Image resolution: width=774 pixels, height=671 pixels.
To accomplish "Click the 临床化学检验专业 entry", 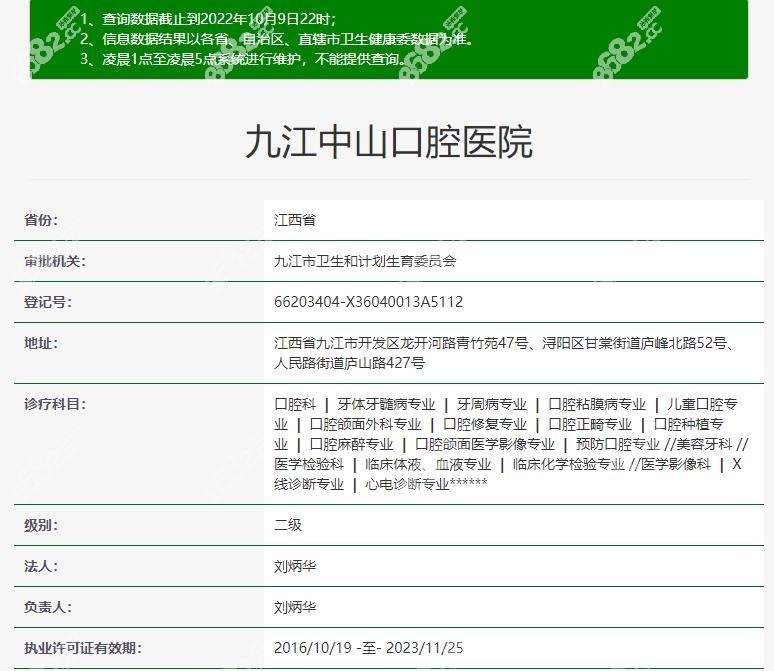I will point(568,464).
